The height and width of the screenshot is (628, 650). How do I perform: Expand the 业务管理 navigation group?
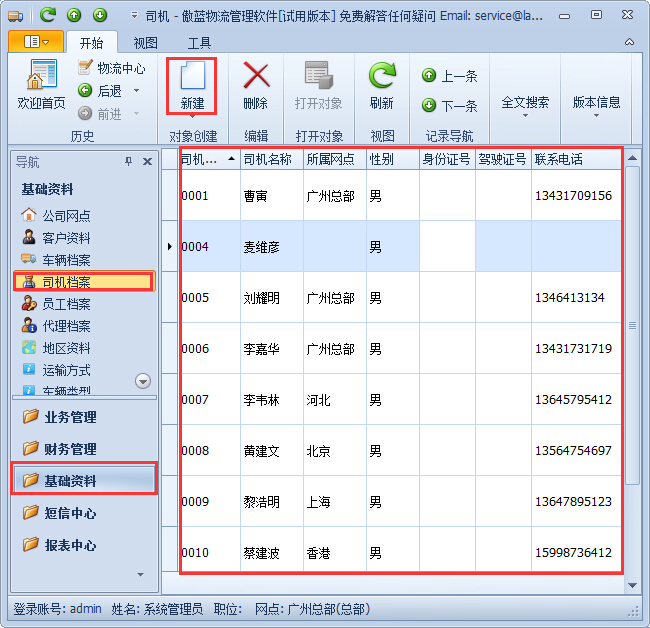(x=70, y=417)
